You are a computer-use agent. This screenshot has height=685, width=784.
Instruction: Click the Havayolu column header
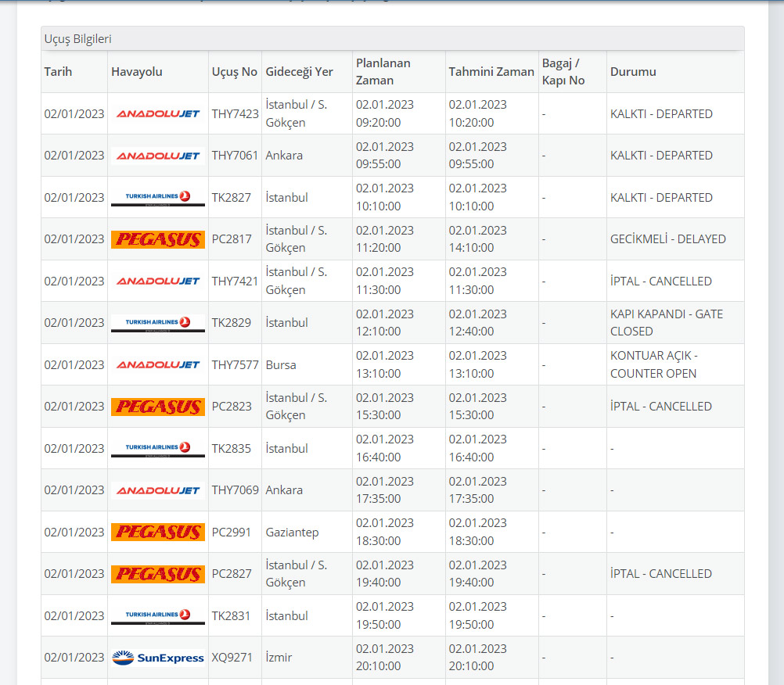coord(137,72)
